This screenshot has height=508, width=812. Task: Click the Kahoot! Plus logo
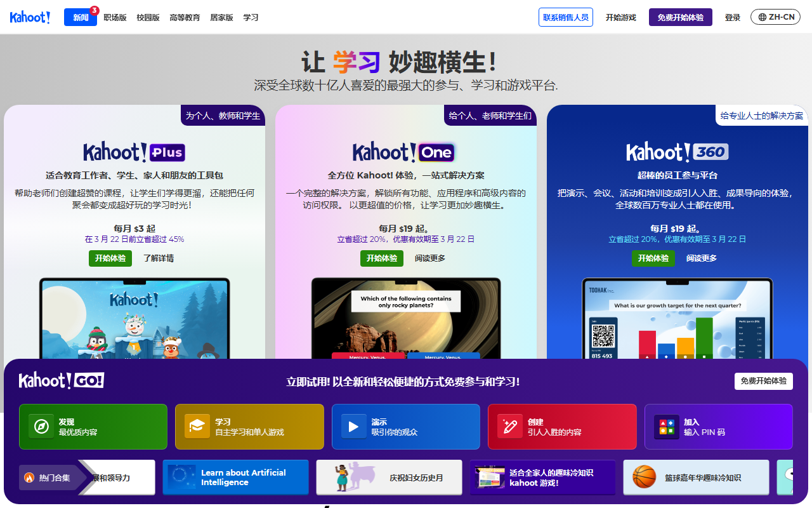click(134, 152)
